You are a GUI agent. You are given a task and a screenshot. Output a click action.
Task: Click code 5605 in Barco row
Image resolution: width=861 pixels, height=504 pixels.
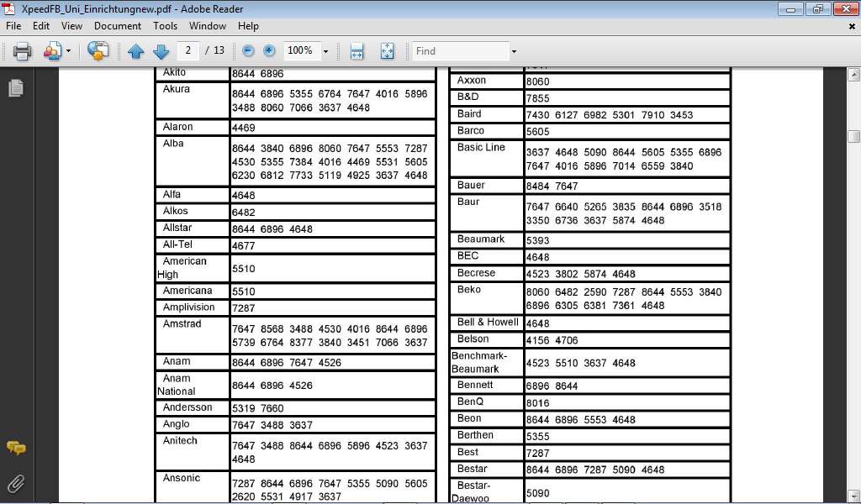coord(537,132)
